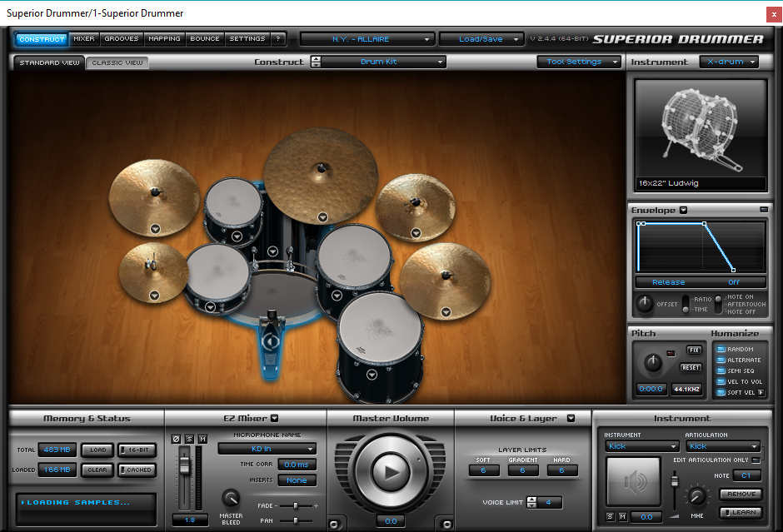The image size is (783, 532).
Task: Toggle Soft Vel humanize option
Action: pos(721,393)
